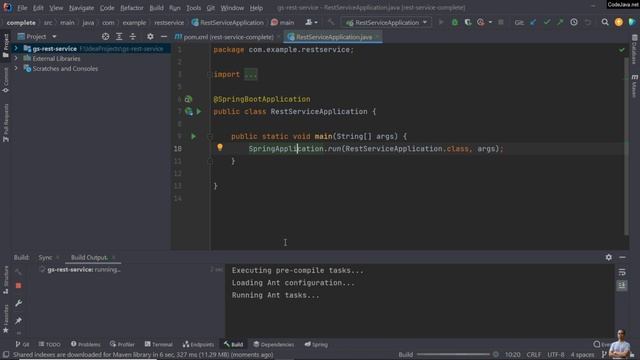Update project with Git blue arrow
Screen dimensions: 640x360
coord(533,22)
